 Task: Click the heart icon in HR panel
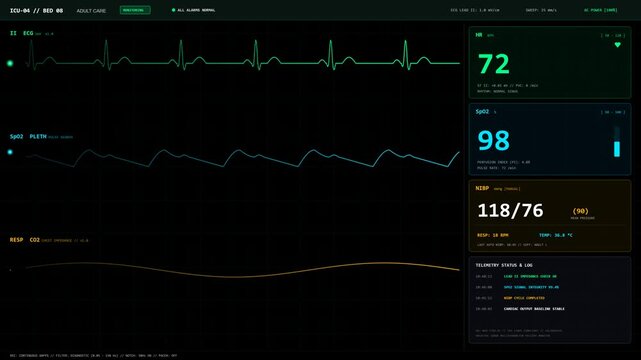[617, 45]
